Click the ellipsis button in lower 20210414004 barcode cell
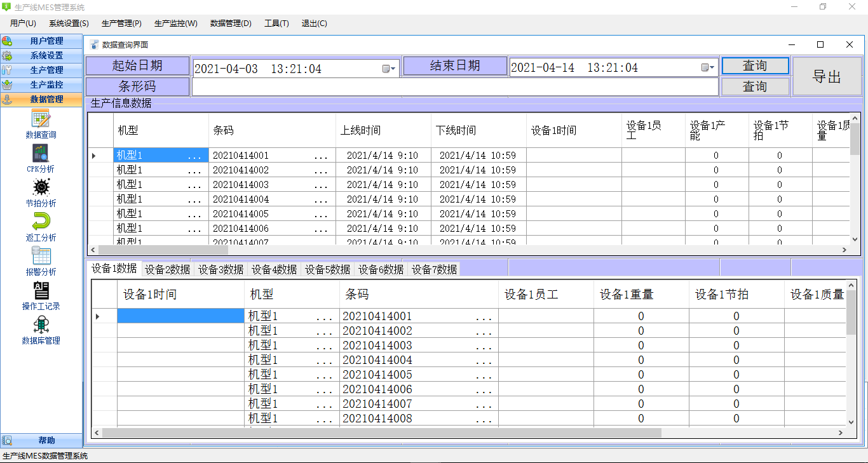The height and width of the screenshot is (463, 868). point(484,360)
